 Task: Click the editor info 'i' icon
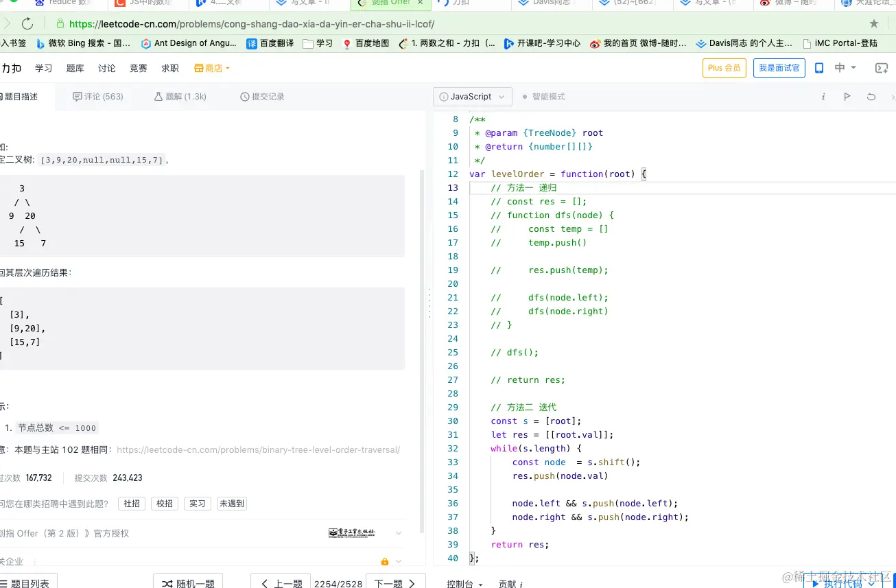tap(823, 97)
